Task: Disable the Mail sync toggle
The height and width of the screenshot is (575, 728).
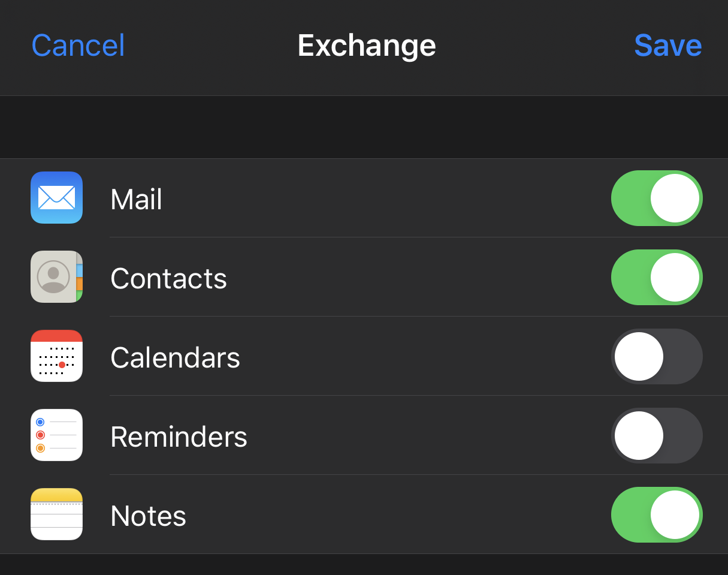Action: [657, 198]
